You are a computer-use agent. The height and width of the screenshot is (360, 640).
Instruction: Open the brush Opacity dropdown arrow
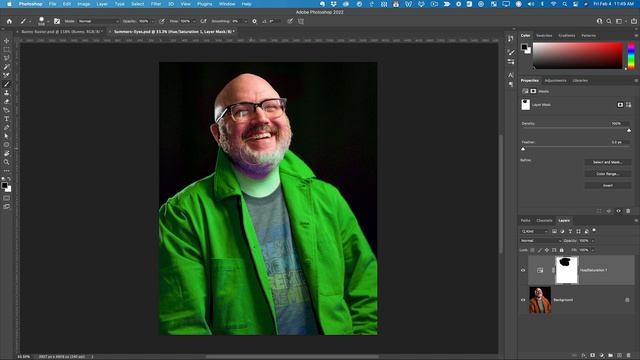[153, 21]
